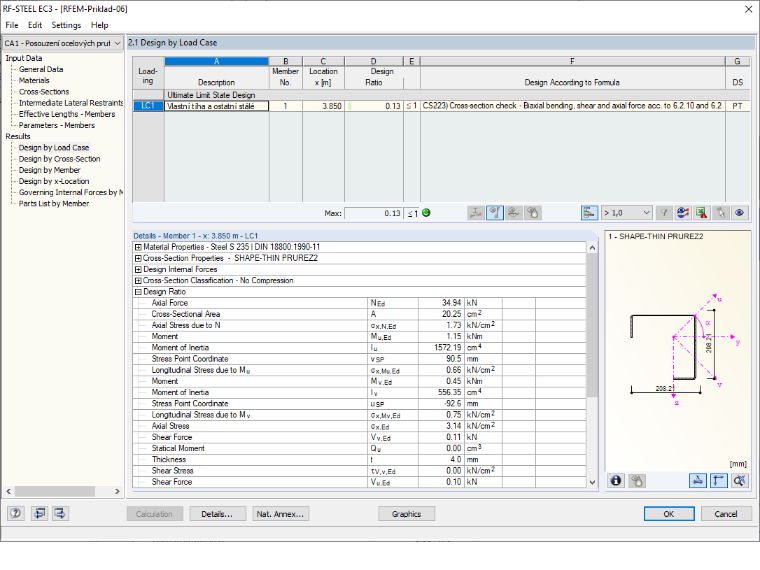Select the design ratio 0.13 cell
Screen dimensions: 760x570
[x=373, y=106]
